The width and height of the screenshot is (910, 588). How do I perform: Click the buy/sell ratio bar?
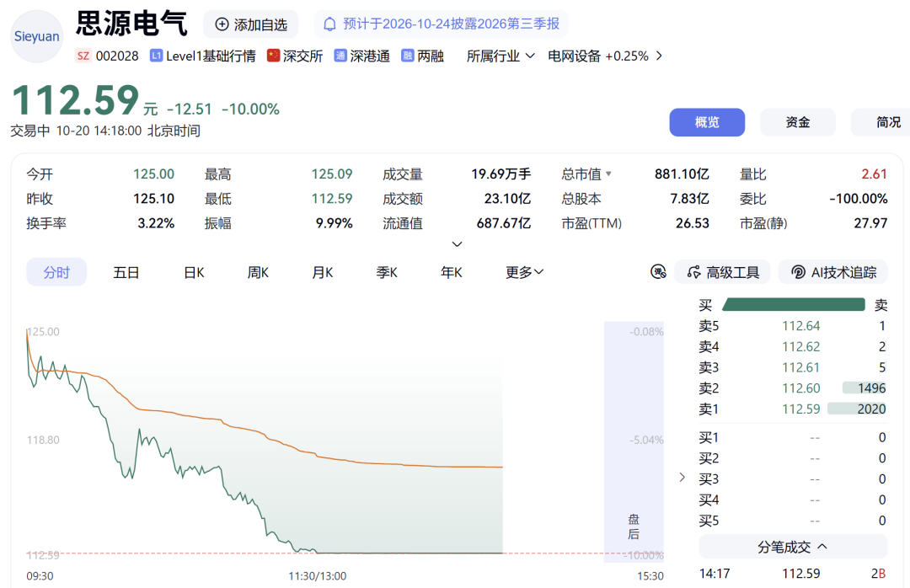click(x=794, y=304)
